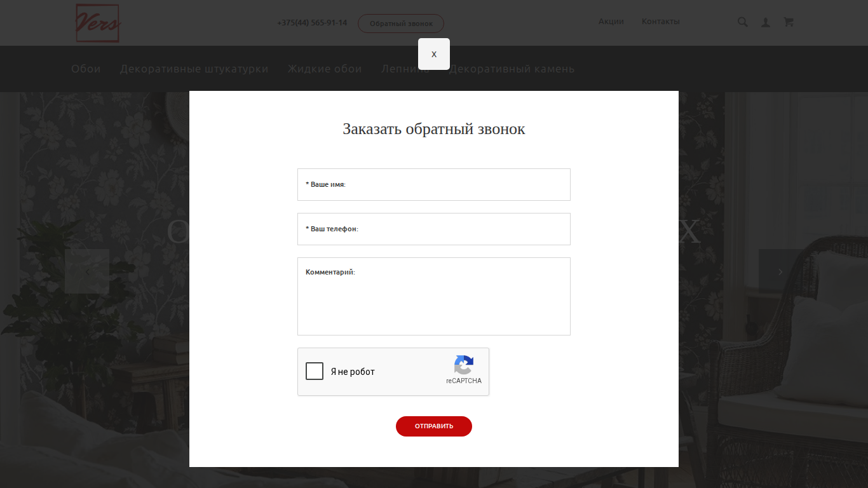Click the reCAPTCHA logo

pyautogui.click(x=464, y=365)
